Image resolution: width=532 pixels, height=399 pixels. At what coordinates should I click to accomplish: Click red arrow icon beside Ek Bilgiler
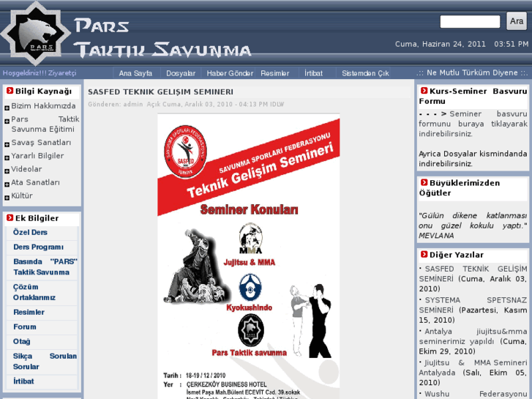pyautogui.click(x=10, y=217)
